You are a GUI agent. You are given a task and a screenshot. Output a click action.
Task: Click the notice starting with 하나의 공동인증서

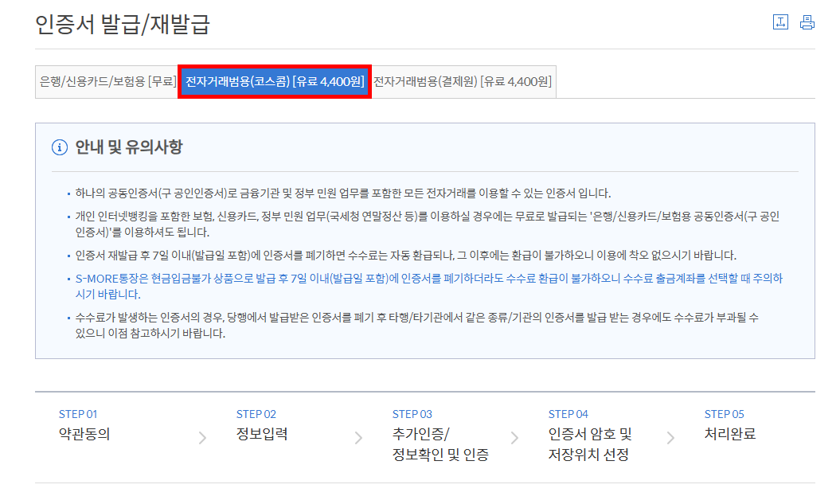(x=343, y=193)
